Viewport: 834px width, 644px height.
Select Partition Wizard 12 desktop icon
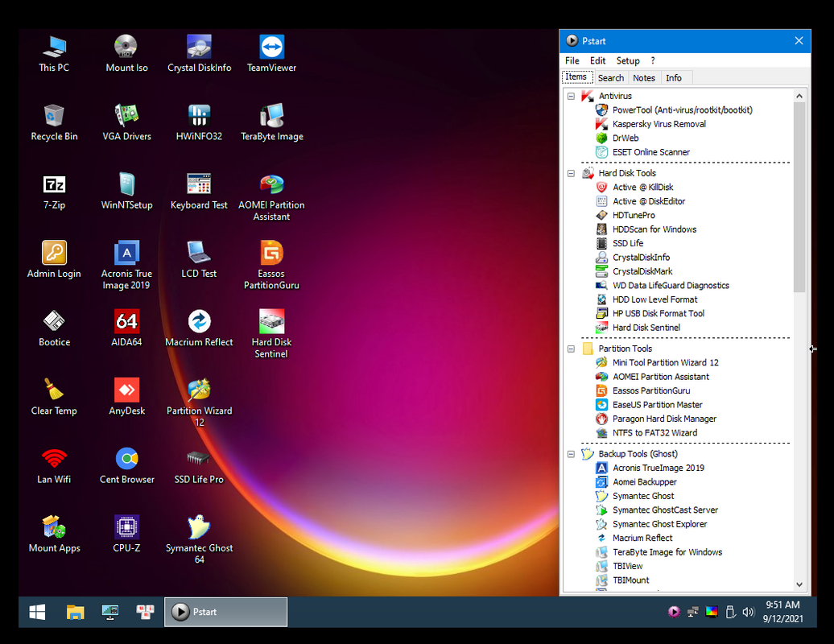pyautogui.click(x=199, y=402)
